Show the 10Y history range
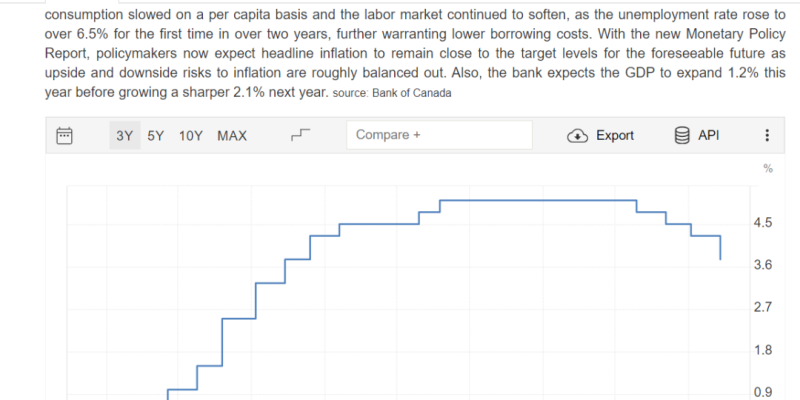The image size is (800, 400). click(191, 136)
